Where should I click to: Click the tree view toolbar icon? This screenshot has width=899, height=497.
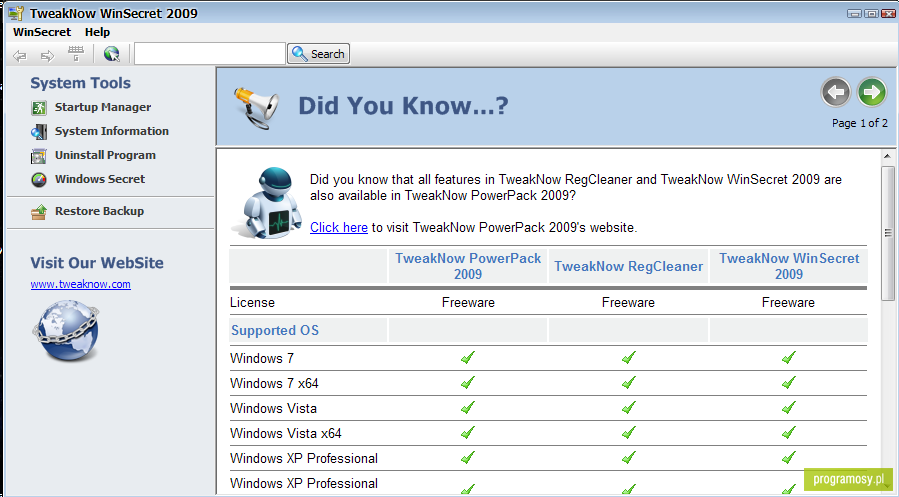76,54
